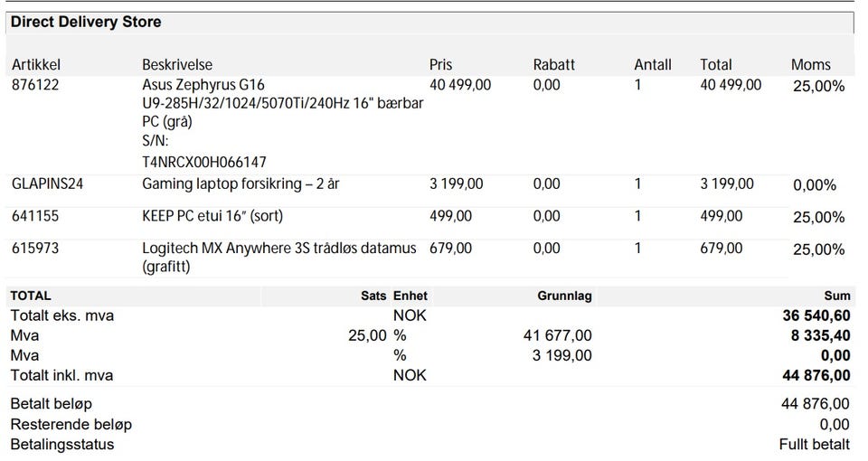Click the 8 335,40 Mva amount
Image resolution: width=868 pixels, height=461 pixels.
point(819,336)
